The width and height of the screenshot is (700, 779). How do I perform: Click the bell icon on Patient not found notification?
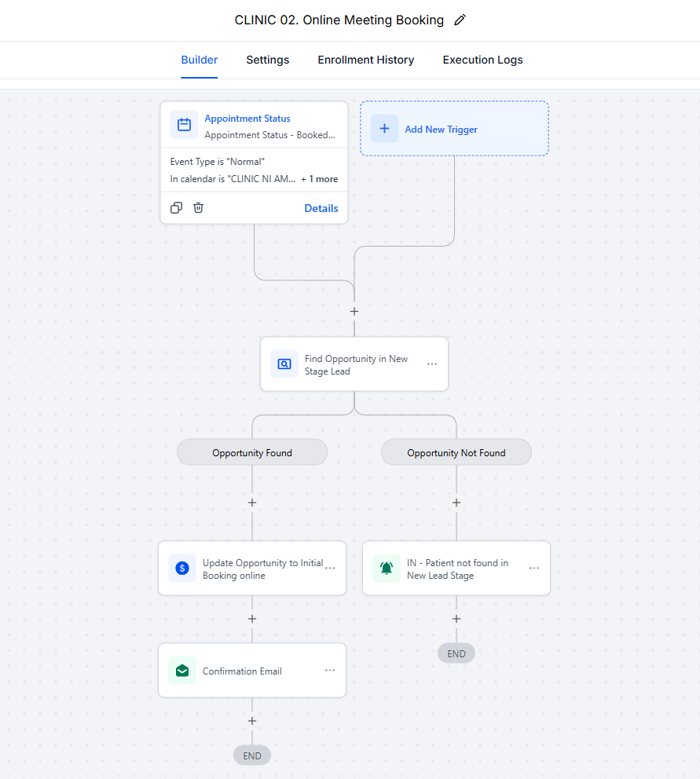click(x=386, y=568)
